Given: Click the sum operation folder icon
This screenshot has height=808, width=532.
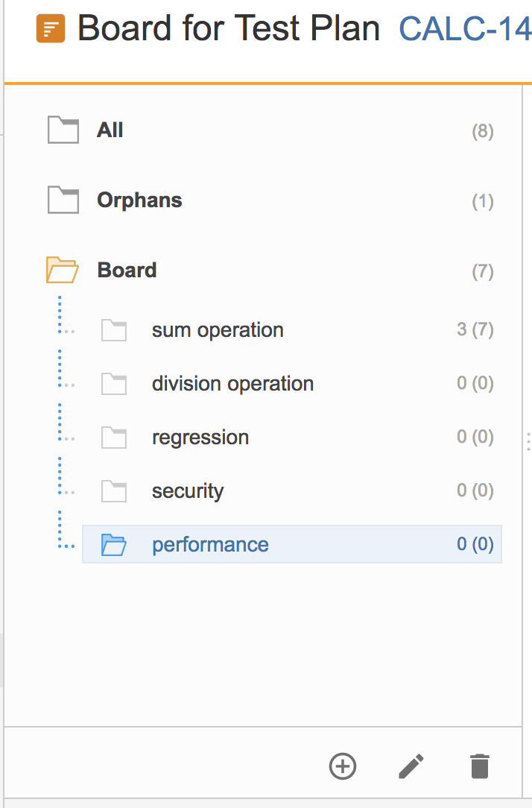Looking at the screenshot, I should [x=114, y=330].
